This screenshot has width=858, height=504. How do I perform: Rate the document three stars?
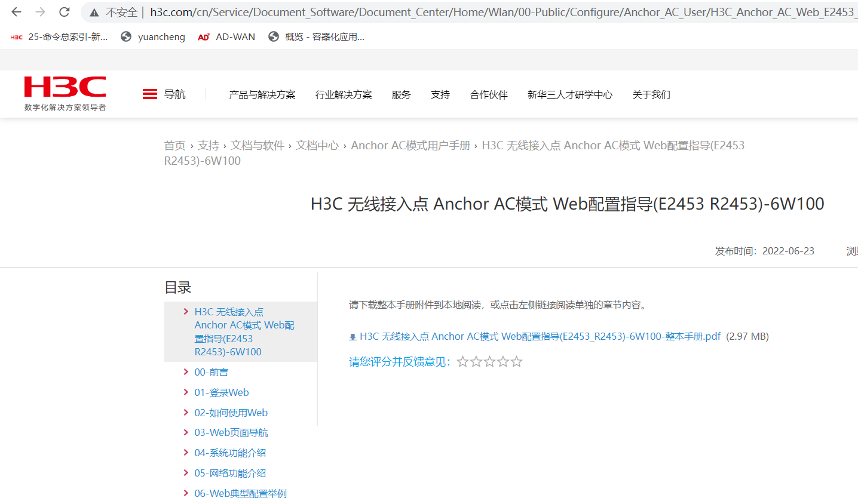pyautogui.click(x=490, y=362)
